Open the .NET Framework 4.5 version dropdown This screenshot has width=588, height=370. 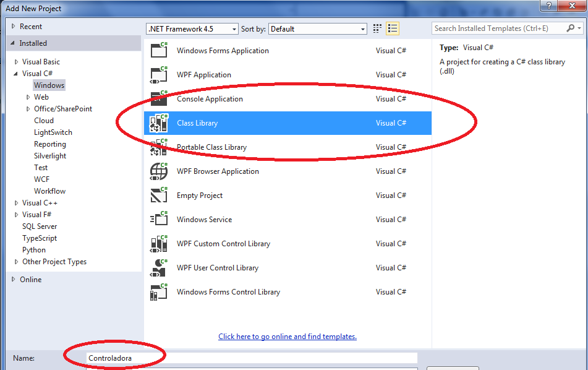pos(192,29)
